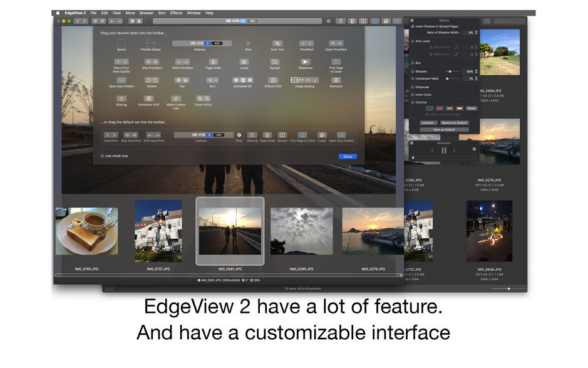This screenshot has height=368, width=588.
Task: Open the Effects menu in the menu bar
Action: click(x=176, y=13)
